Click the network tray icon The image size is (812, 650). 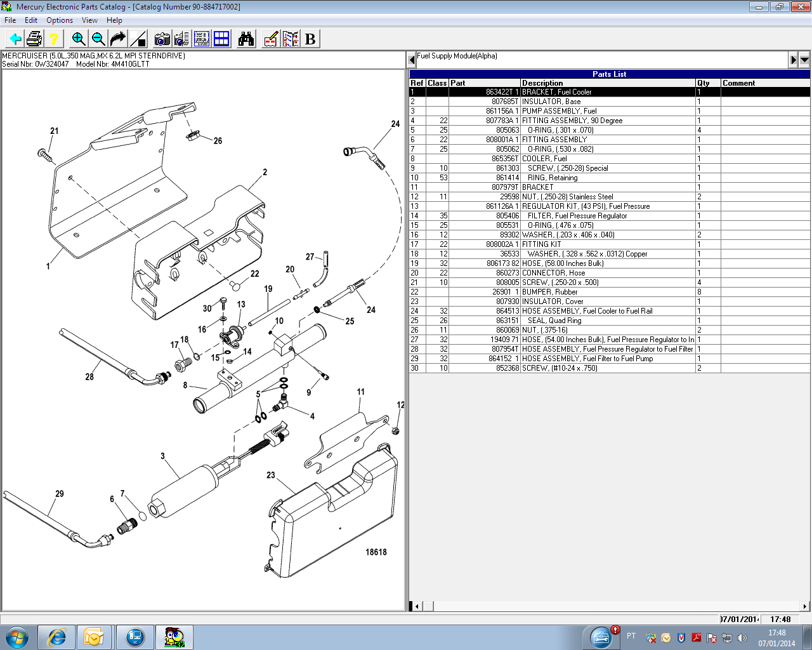click(727, 638)
